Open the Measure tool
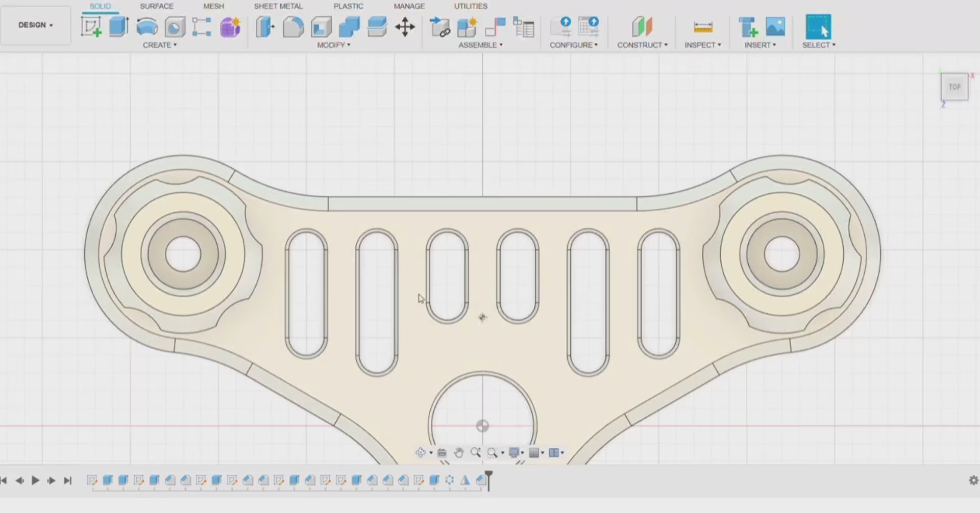 point(703,27)
